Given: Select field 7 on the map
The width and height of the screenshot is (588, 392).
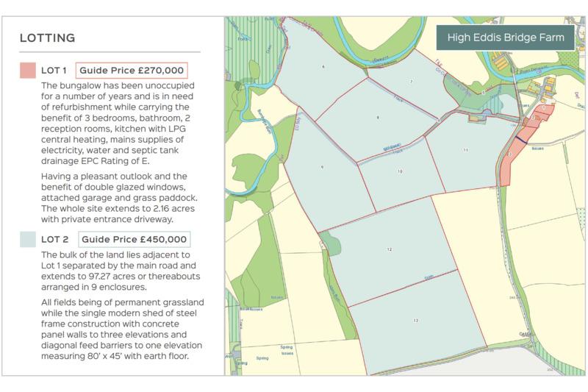Looking at the screenshot, I should pos(412,82).
